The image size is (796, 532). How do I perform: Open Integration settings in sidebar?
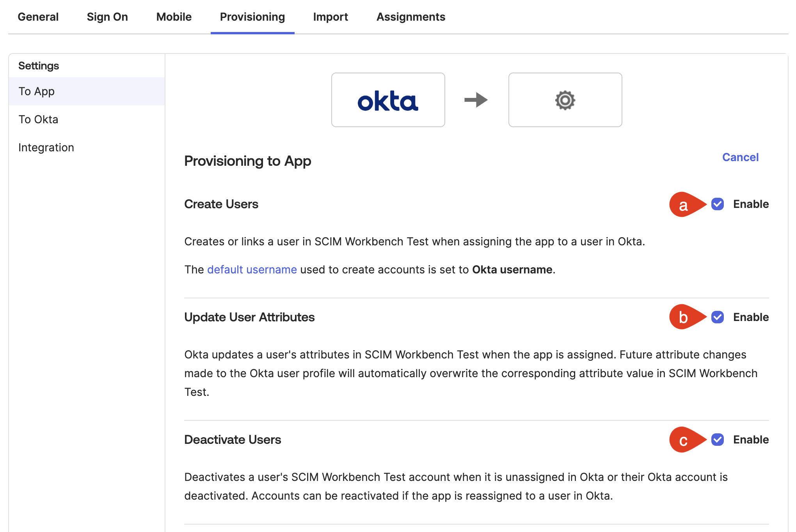(x=87, y=147)
